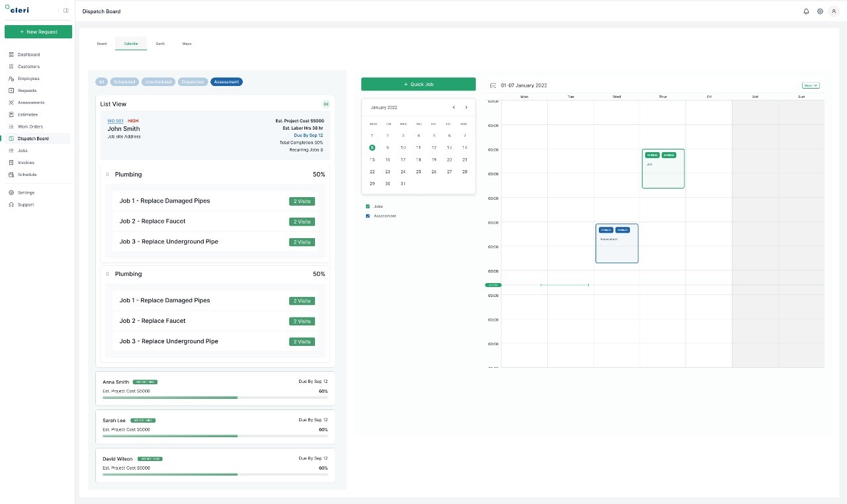The height and width of the screenshot is (504, 847).
Task: Select date 31 in mini calendar
Action: [x=403, y=183]
